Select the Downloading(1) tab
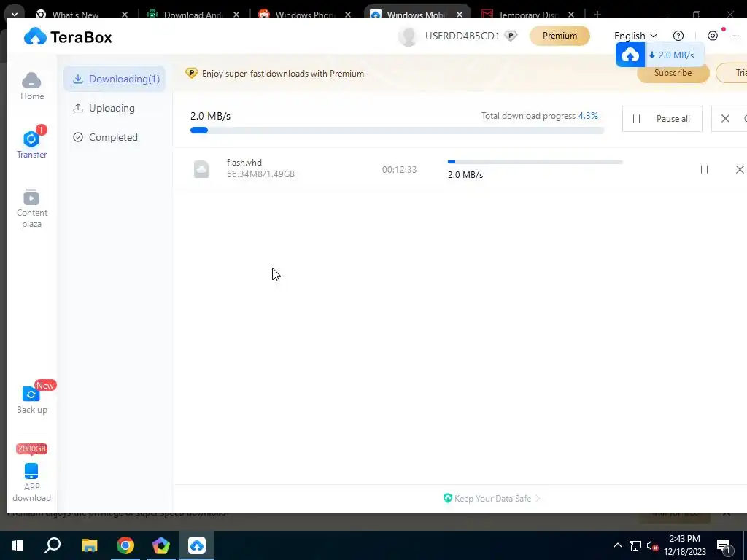Screen dimensions: 747x560 pos(115,79)
